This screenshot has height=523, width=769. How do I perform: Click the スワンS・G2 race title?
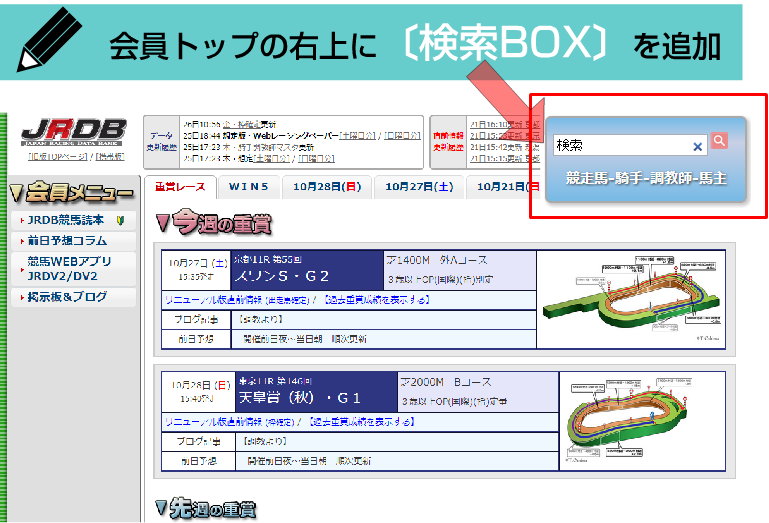point(282,277)
